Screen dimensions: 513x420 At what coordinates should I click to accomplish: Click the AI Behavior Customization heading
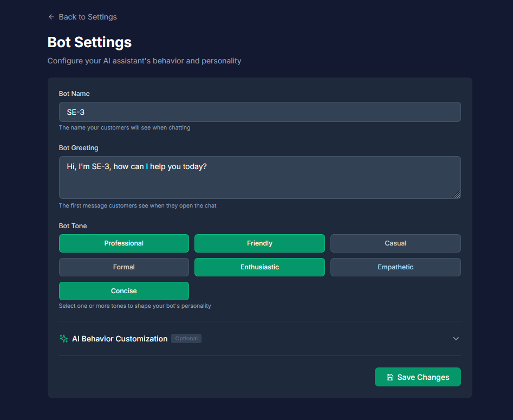click(x=119, y=338)
